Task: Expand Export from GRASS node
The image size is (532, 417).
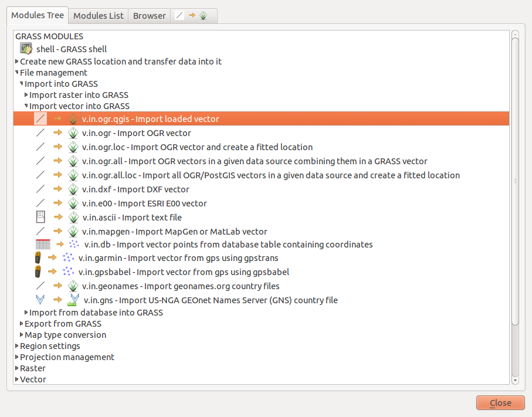Action: (x=21, y=324)
